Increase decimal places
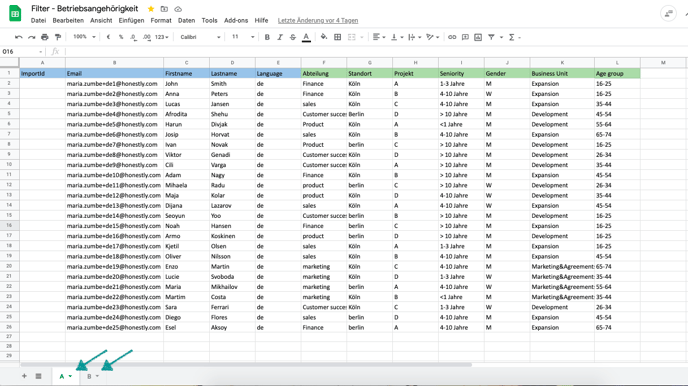688x386 pixels. (x=147, y=37)
